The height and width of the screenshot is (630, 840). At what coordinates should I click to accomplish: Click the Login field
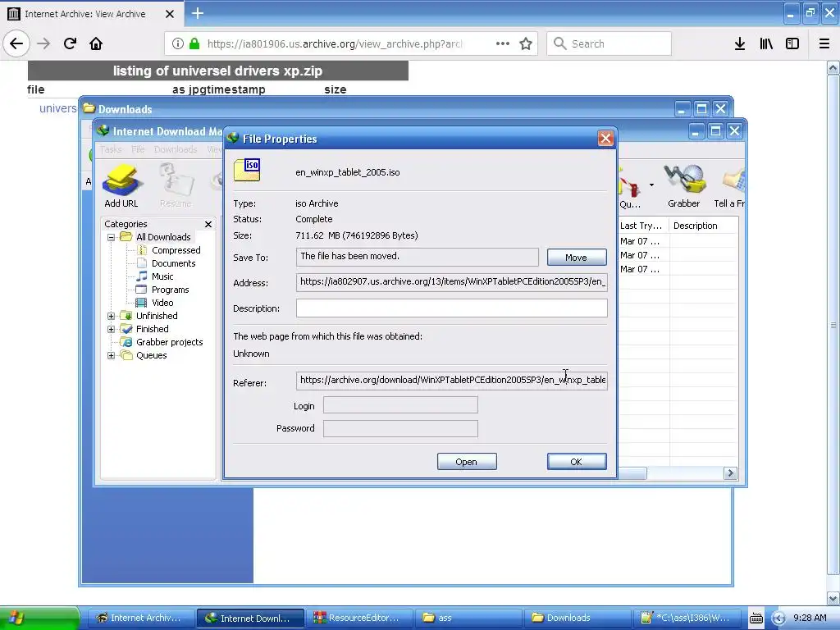point(400,405)
